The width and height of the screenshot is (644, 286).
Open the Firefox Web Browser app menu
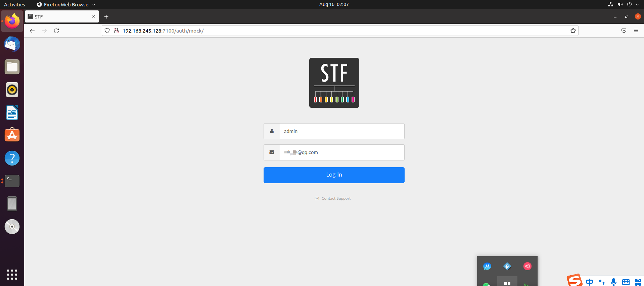pyautogui.click(x=66, y=4)
